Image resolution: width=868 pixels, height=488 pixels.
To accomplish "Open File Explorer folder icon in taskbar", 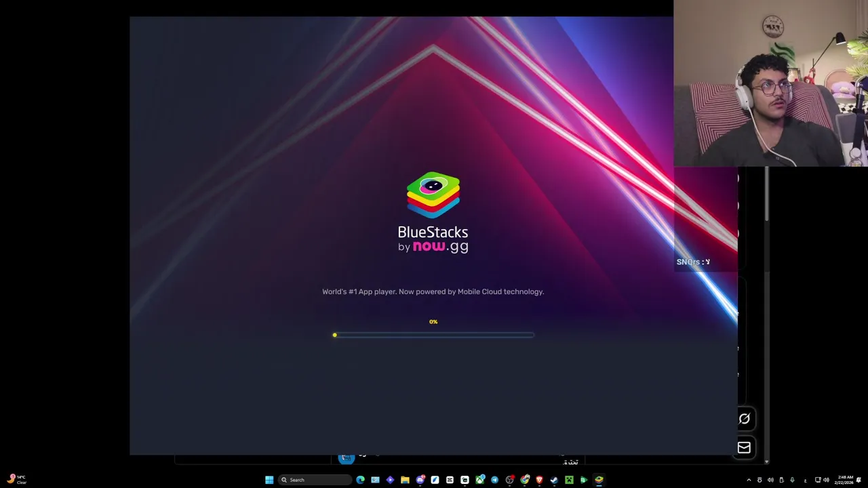I will [405, 480].
